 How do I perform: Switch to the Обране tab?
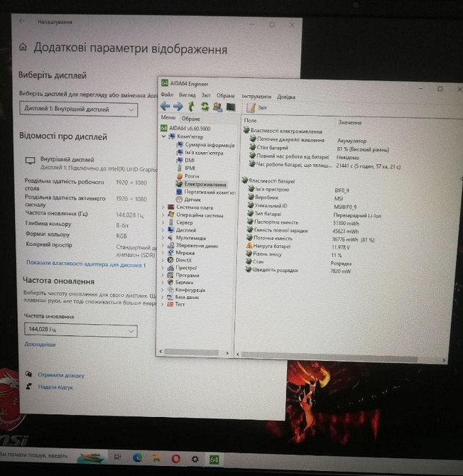(x=191, y=119)
